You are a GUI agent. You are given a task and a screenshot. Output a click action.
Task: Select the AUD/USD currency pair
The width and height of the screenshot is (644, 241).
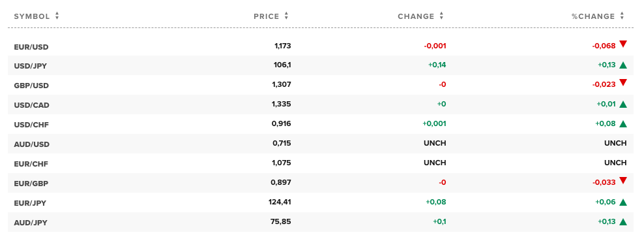pos(32,145)
